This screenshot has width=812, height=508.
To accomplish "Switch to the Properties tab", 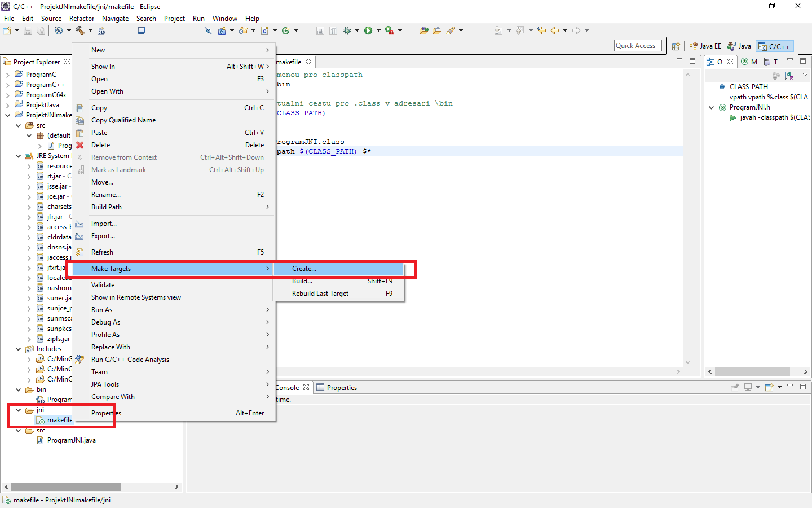I will click(x=341, y=387).
